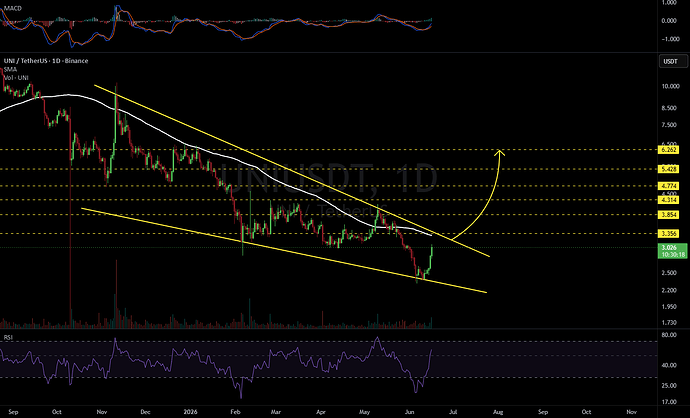This screenshot has height=418, width=690.
Task: Click the Dec label on time axis
Action: pos(145,412)
